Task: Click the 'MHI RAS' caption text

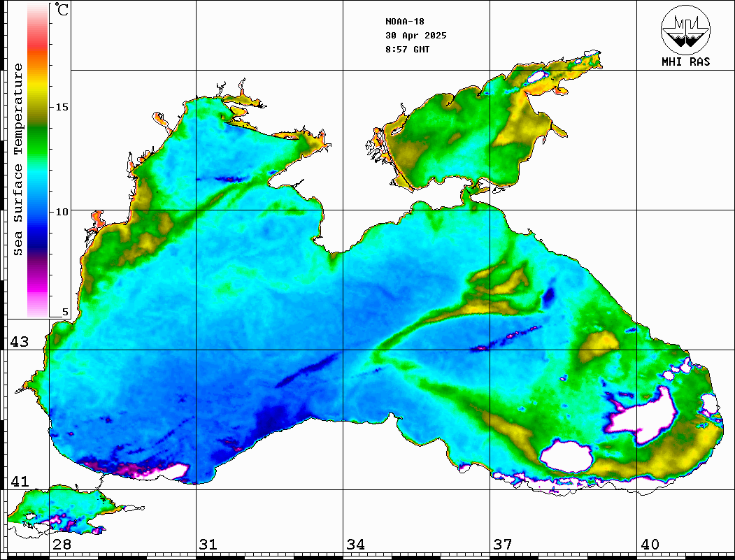Action: pos(686,62)
